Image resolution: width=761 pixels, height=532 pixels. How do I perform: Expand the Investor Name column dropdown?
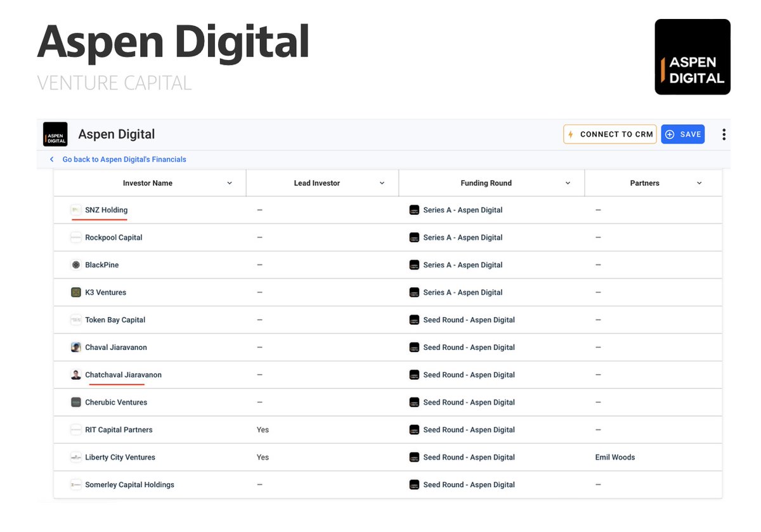230,183
